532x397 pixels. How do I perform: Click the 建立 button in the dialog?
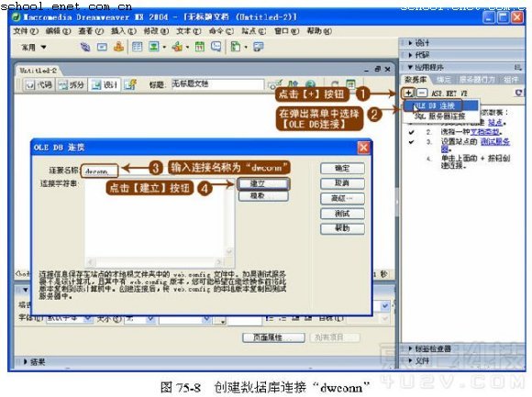[263, 183]
